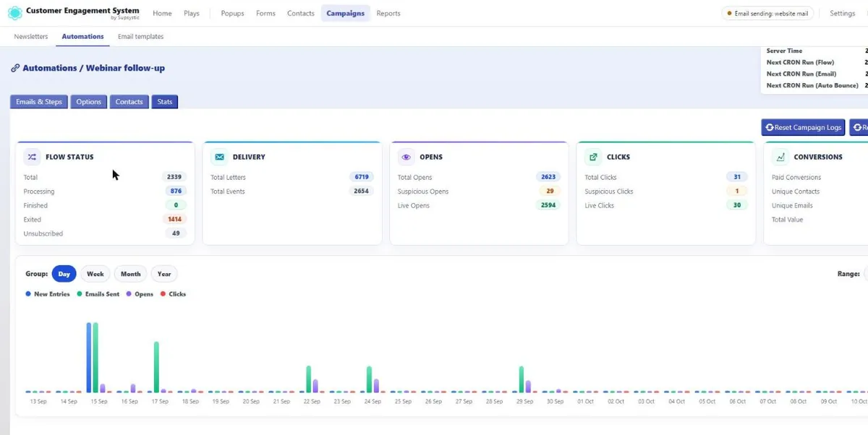868x435 pixels.
Task: Group the chart by Year
Action: (164, 274)
